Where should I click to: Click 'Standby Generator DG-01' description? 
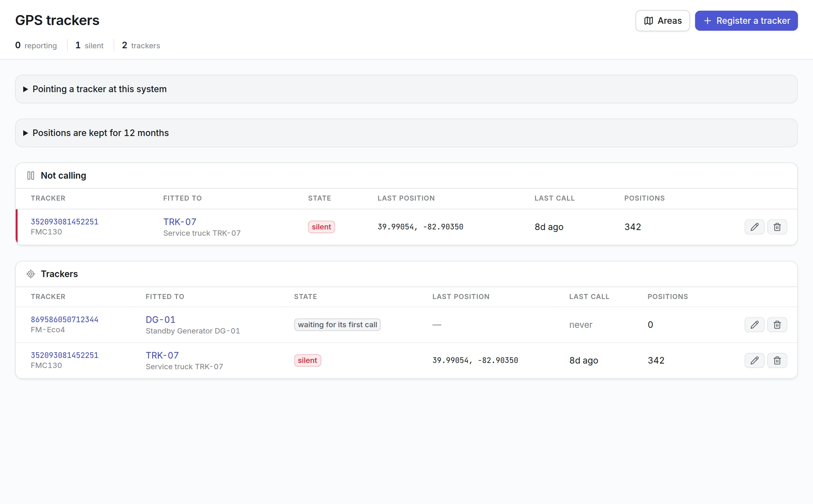(193, 331)
